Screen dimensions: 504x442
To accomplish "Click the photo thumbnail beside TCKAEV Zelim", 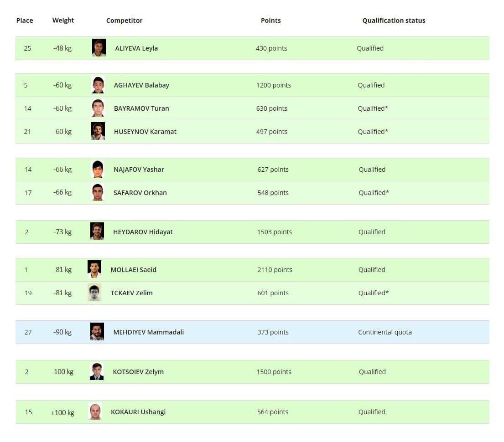I will click(x=94, y=293).
